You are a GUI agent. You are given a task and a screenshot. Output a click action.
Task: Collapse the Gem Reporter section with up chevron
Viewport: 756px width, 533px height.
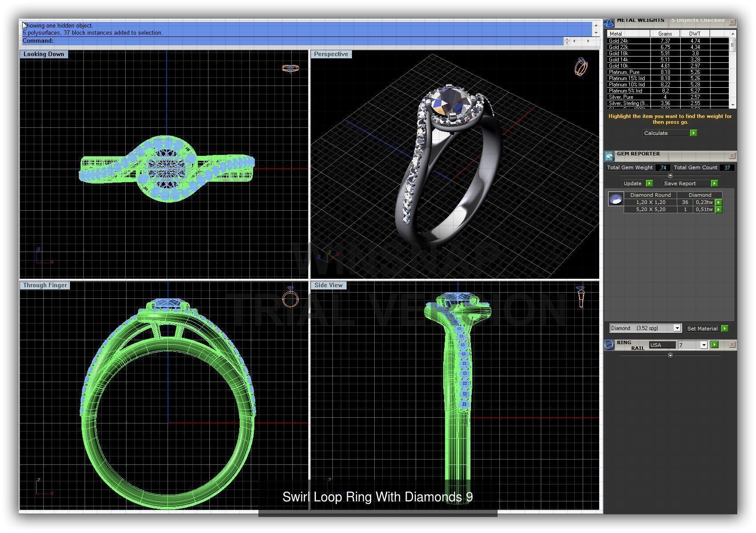(x=670, y=175)
